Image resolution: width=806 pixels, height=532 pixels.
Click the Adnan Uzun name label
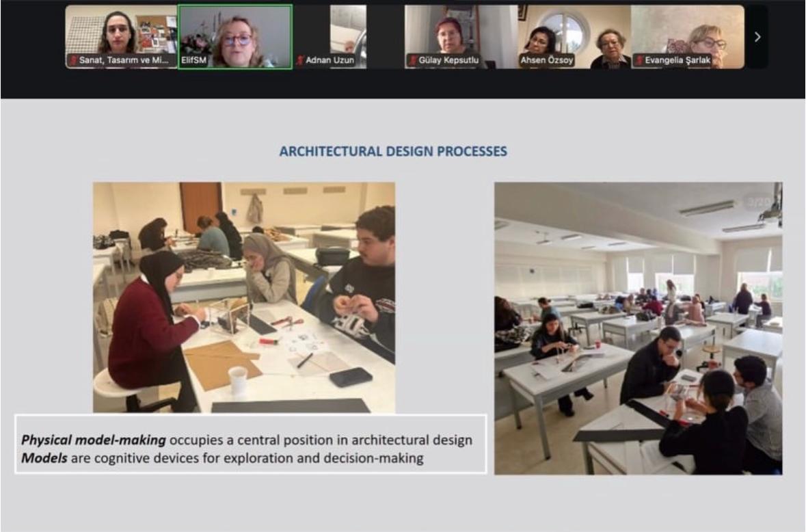point(330,60)
